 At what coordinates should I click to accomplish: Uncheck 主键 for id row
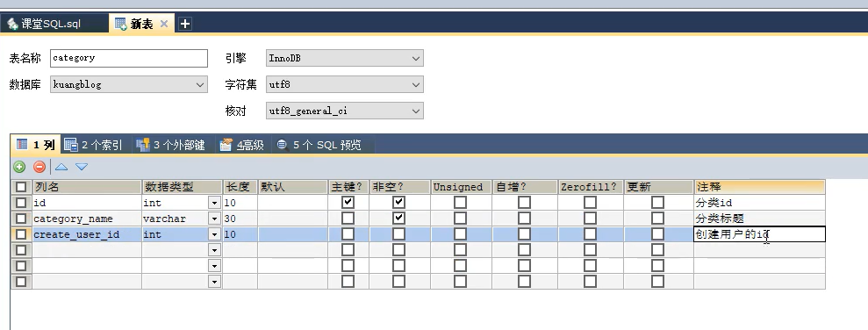(348, 203)
